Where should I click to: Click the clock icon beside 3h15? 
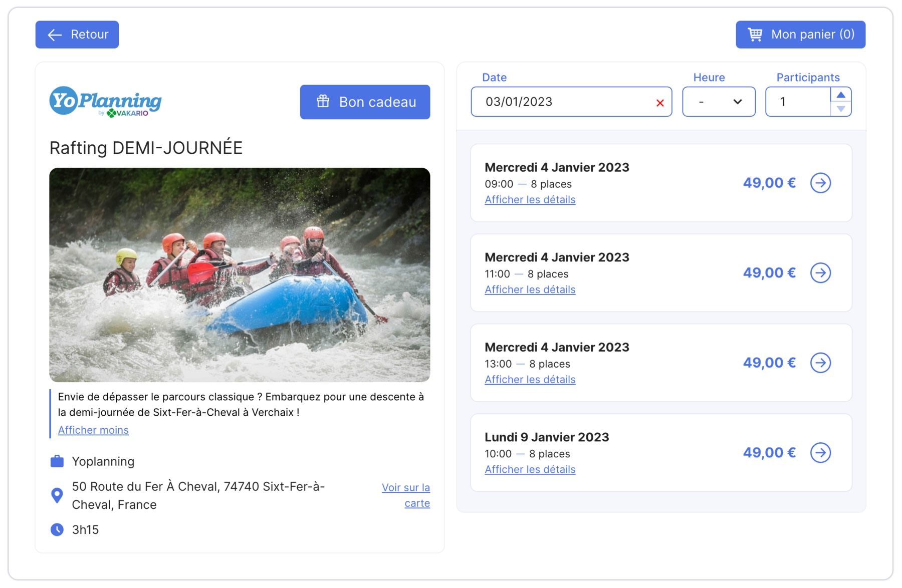57,529
